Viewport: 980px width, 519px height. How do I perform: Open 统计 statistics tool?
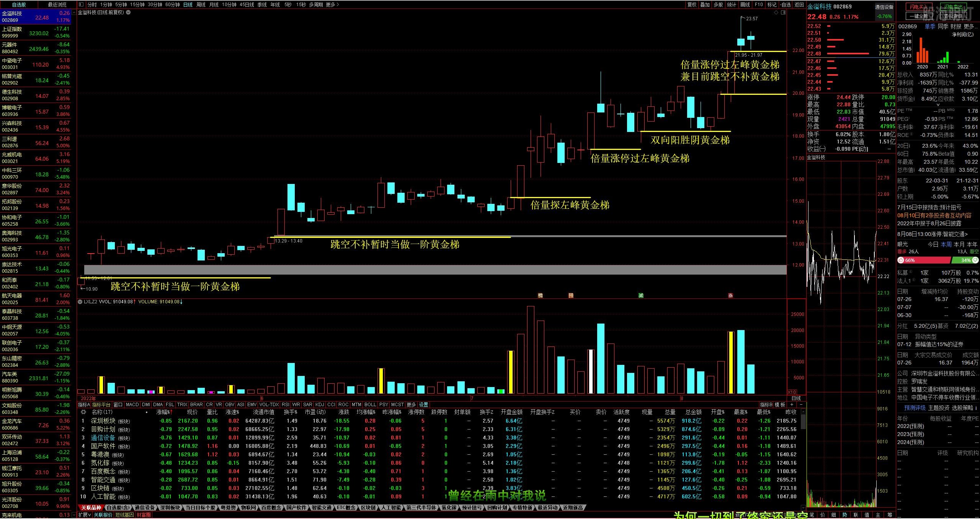coord(732,5)
